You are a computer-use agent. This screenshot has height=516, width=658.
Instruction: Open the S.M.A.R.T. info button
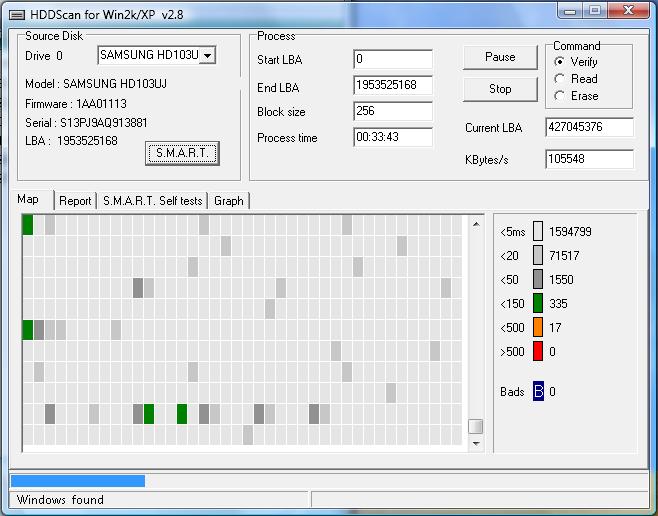[181, 153]
